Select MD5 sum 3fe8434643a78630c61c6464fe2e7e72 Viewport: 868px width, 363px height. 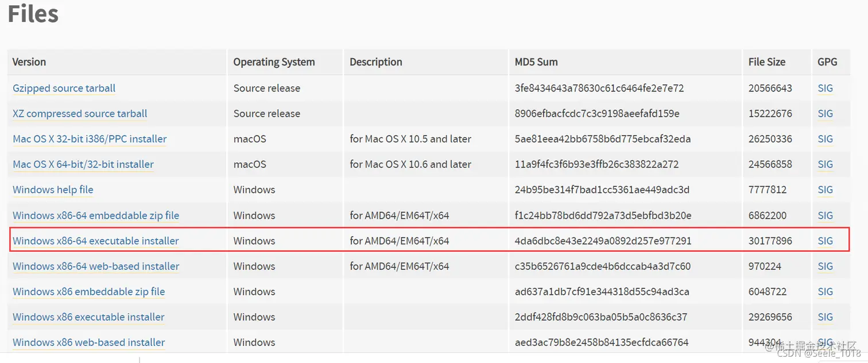pyautogui.click(x=599, y=88)
